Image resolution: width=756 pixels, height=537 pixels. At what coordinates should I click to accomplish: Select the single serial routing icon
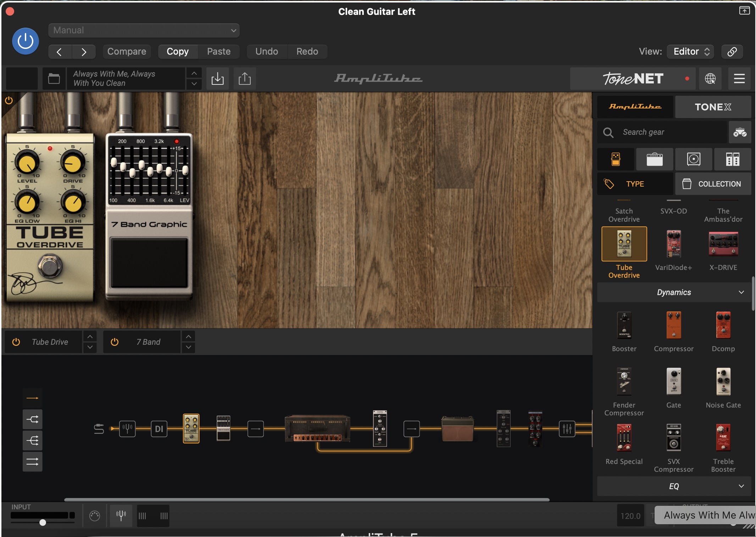[x=33, y=398]
